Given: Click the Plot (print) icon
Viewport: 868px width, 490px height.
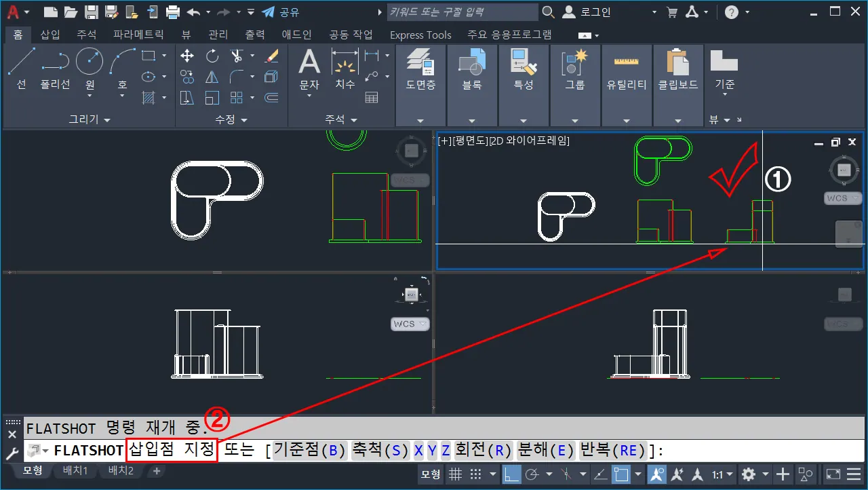Looking at the screenshot, I should [173, 12].
